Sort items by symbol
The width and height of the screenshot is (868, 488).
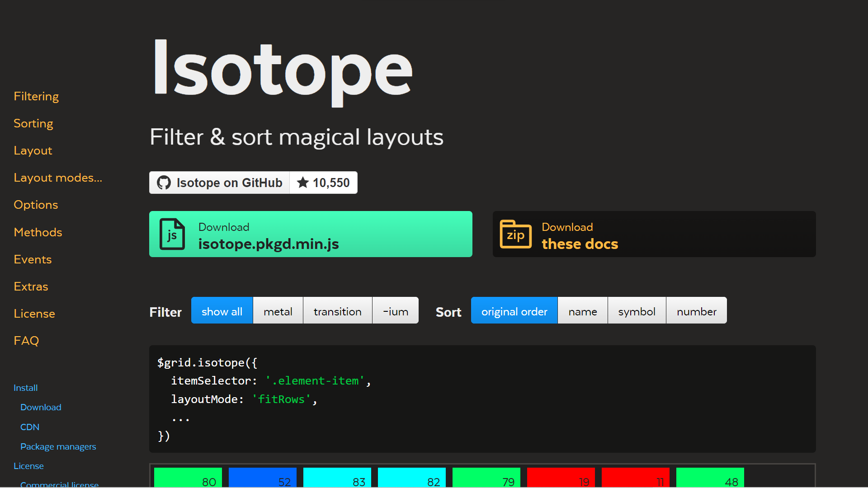point(637,311)
